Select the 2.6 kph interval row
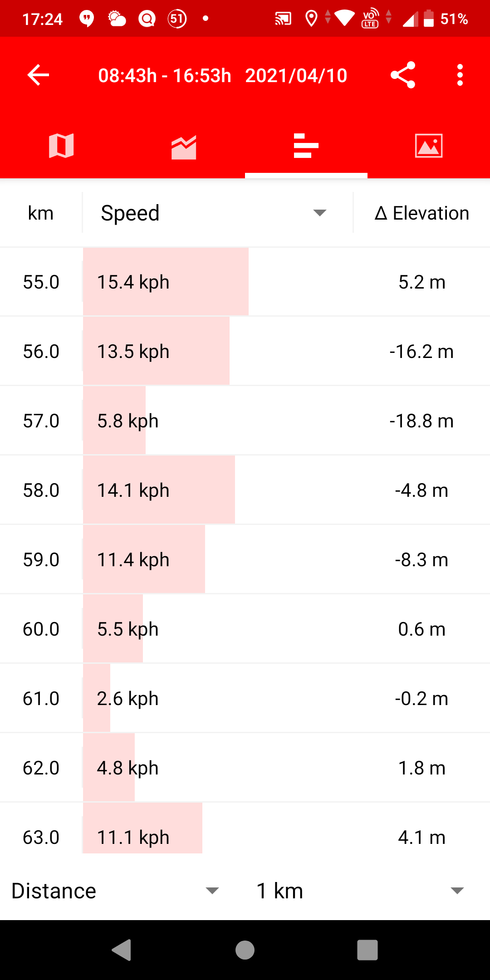Image resolution: width=490 pixels, height=980 pixels. click(245, 699)
